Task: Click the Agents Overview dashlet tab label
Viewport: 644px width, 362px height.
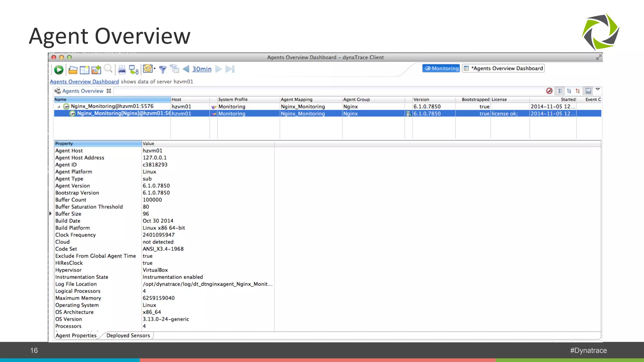Action: (83, 91)
